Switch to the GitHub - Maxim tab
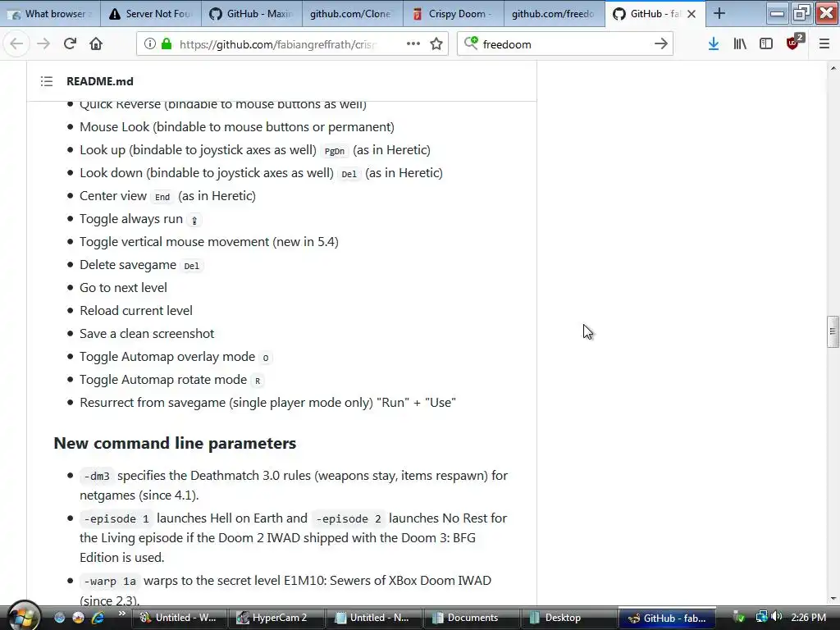This screenshot has height=630, width=840. [x=252, y=14]
